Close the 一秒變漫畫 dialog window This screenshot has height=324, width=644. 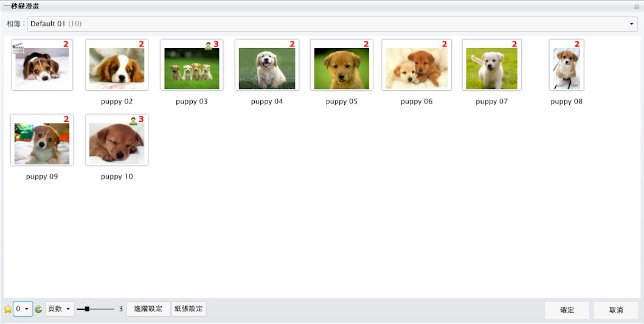coord(636,7)
